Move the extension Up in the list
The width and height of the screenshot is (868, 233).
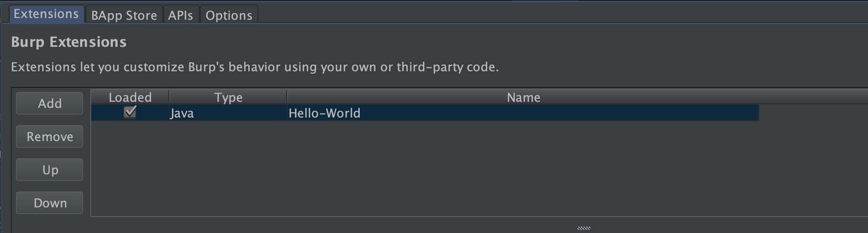(49, 170)
